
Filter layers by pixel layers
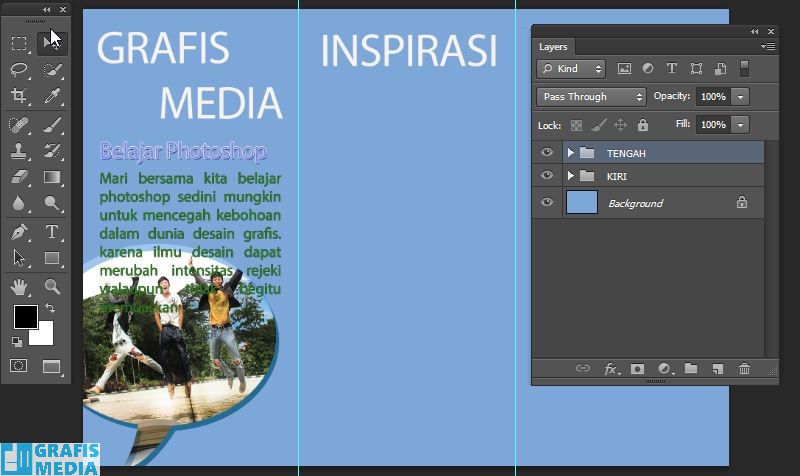[624, 69]
